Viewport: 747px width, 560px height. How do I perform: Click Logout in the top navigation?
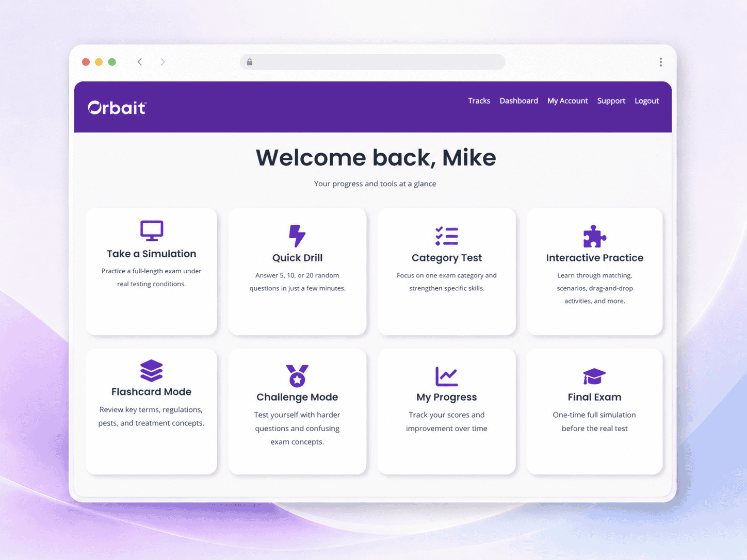pos(647,101)
